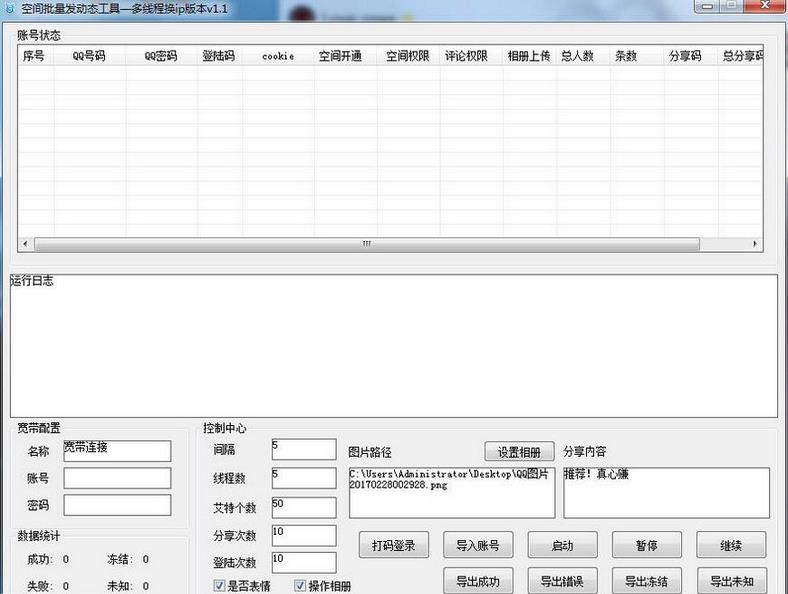The image size is (788, 594).
Task: Click the 导出错误 button
Action: [562, 581]
